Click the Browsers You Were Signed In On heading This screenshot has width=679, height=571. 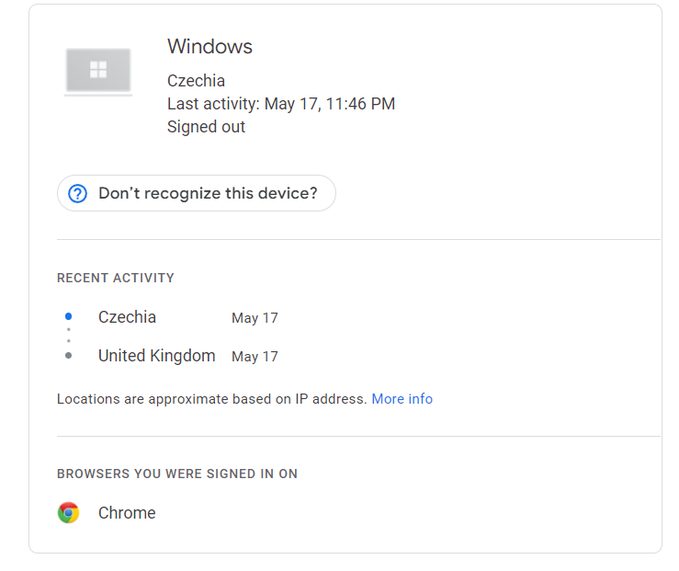point(177,474)
